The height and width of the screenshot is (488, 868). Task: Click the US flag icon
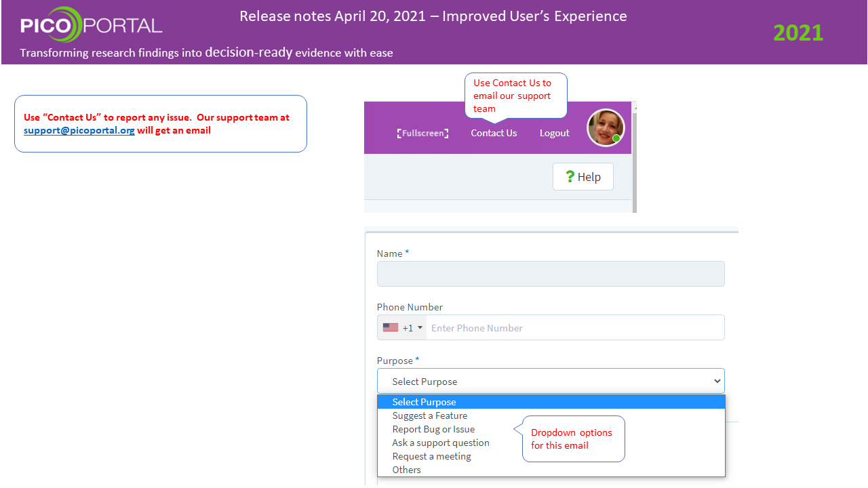point(391,327)
